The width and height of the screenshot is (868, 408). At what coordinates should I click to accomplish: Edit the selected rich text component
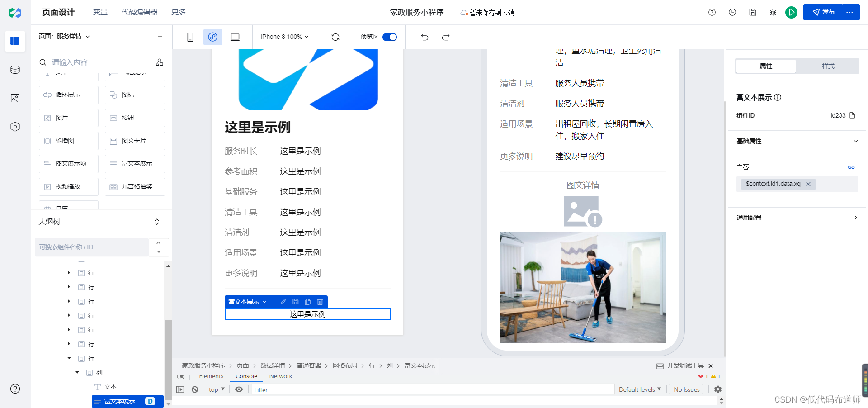pyautogui.click(x=283, y=302)
